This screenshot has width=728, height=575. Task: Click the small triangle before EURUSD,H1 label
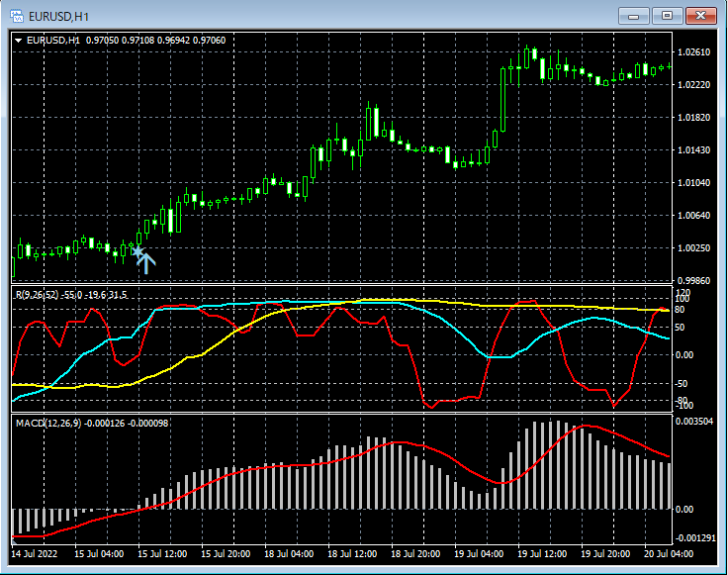(19, 40)
